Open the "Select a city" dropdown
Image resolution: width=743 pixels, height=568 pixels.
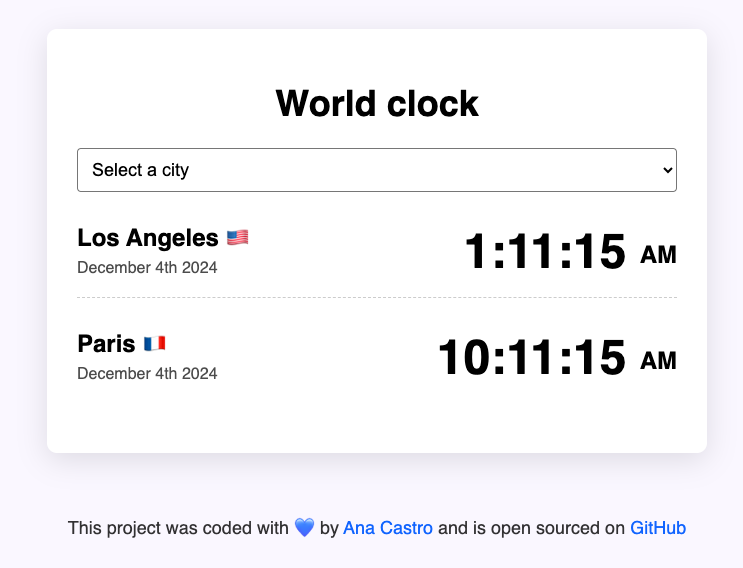tap(376, 170)
